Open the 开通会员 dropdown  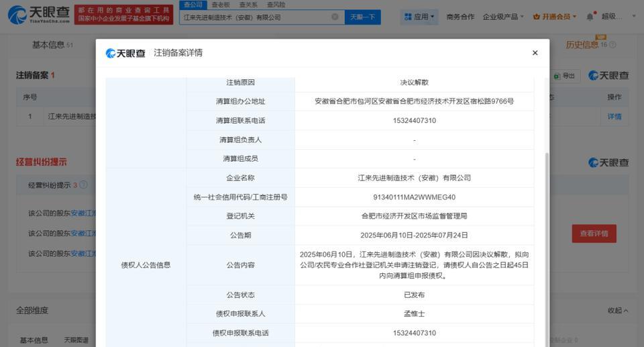(x=555, y=17)
